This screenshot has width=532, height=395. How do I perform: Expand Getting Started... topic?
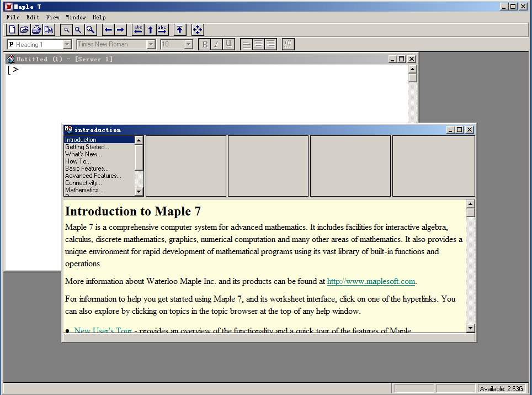point(87,147)
